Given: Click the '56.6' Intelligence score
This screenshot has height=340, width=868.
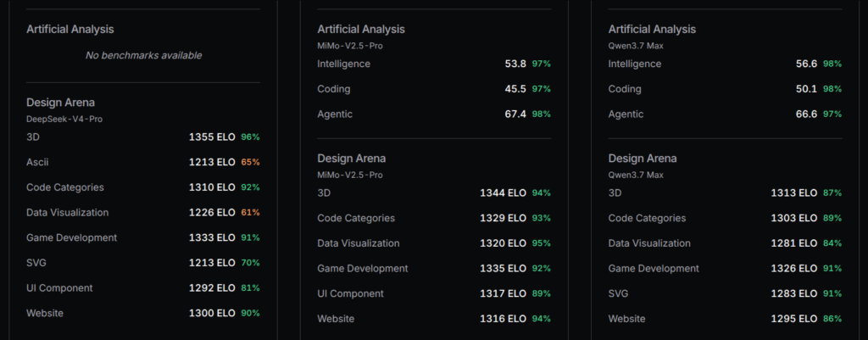Looking at the screenshot, I should (x=807, y=64).
